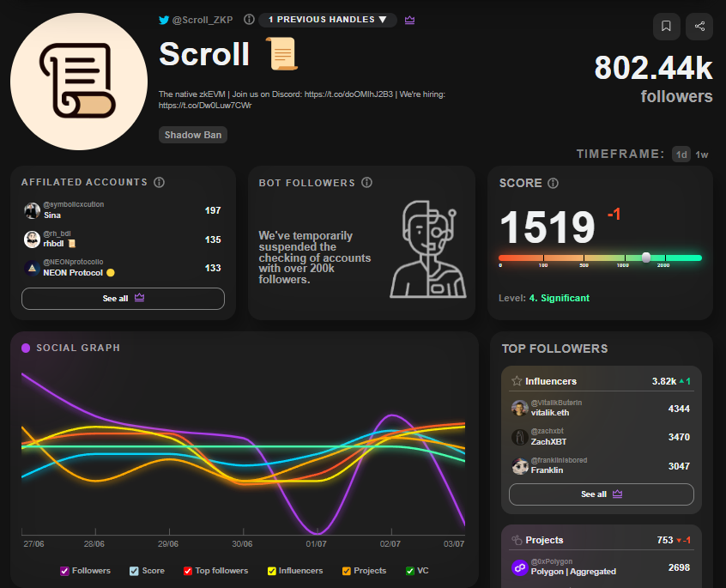Click the scroll emoji beside the Scroll title

282,54
